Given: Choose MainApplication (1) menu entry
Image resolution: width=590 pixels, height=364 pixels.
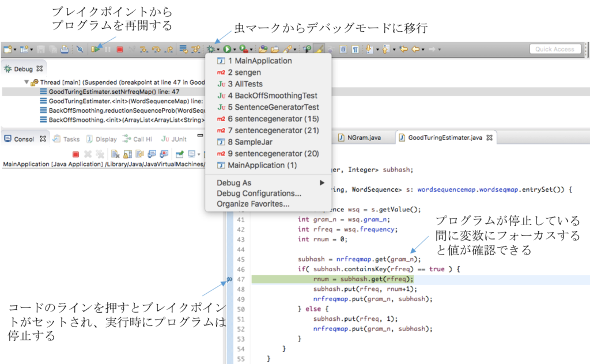Looking at the screenshot, I should pos(268,165).
